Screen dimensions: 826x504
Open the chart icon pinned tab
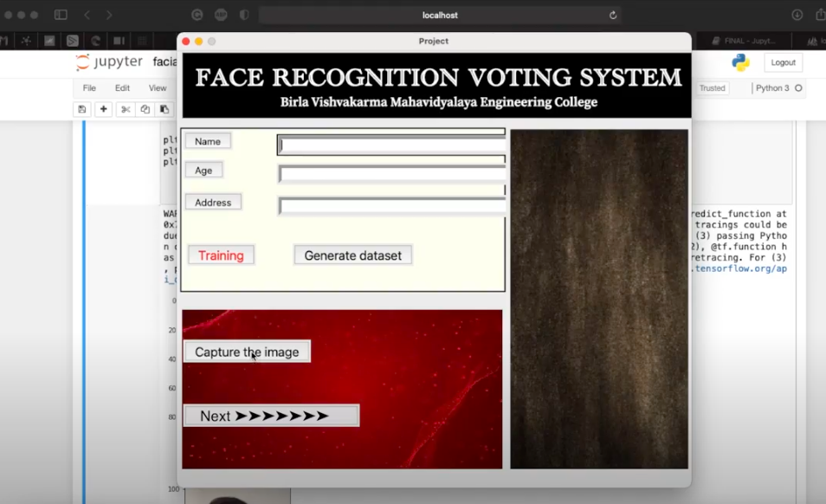tap(49, 41)
